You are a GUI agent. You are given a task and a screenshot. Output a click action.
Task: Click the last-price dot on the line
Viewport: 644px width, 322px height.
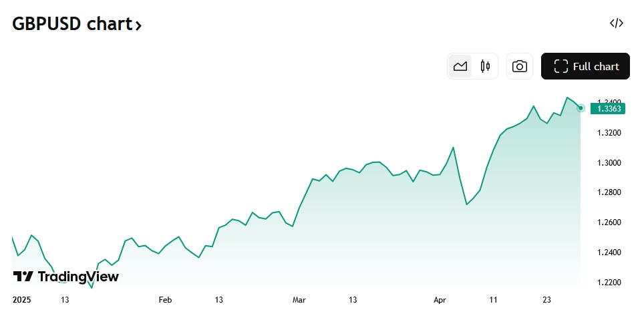(x=581, y=108)
